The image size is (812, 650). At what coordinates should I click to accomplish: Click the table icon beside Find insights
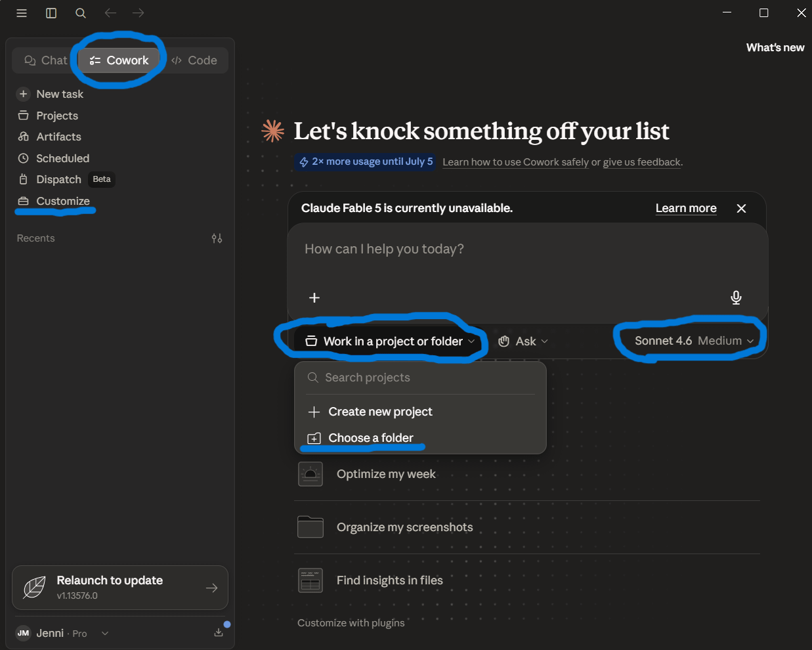(x=310, y=580)
